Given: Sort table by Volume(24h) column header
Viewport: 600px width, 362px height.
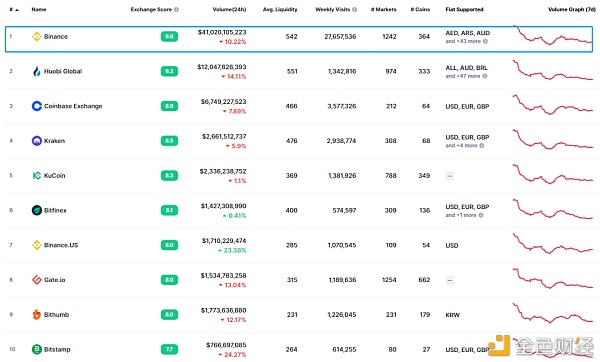Looking at the screenshot, I should click(229, 10).
